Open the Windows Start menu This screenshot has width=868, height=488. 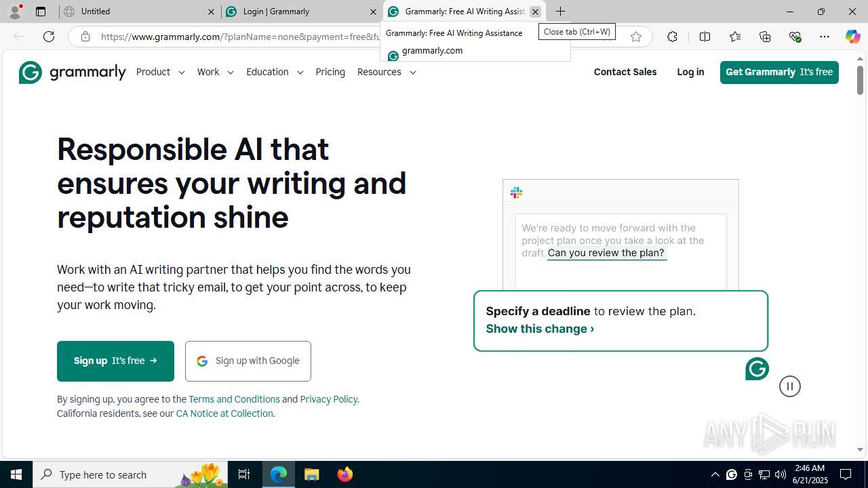(x=16, y=474)
